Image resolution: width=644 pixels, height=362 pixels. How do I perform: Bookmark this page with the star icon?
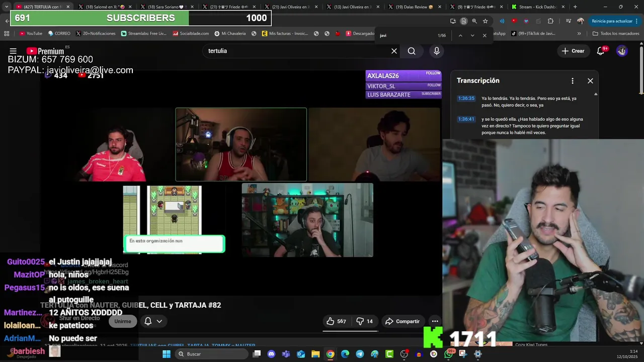(485, 21)
